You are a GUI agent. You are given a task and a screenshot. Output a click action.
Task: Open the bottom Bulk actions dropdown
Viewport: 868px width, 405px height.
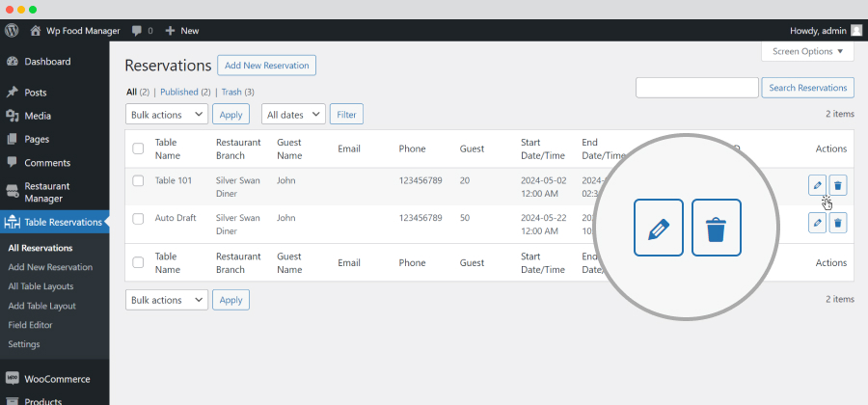[x=167, y=299]
